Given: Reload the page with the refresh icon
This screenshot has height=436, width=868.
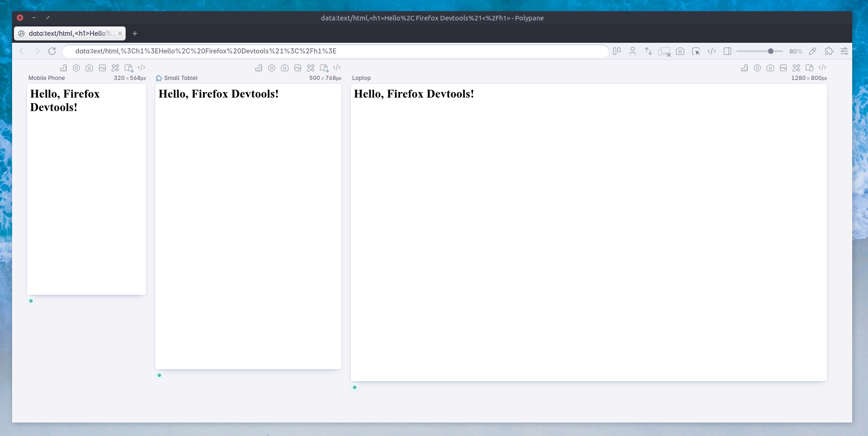Looking at the screenshot, I should [52, 51].
